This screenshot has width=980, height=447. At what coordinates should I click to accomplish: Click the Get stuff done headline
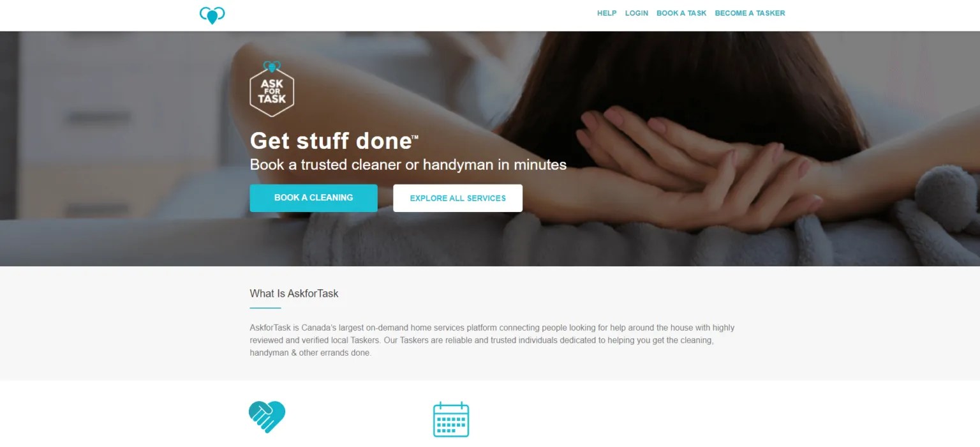tap(330, 140)
